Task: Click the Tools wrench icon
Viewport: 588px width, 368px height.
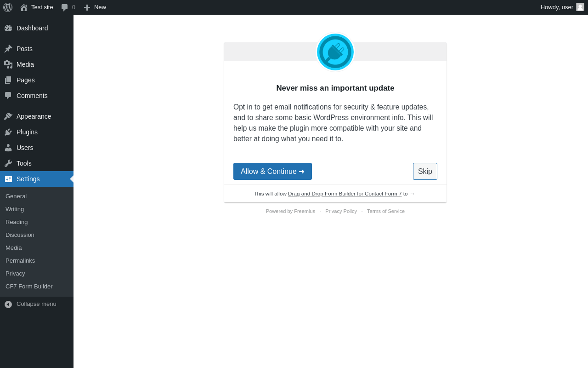Action: click(x=8, y=163)
